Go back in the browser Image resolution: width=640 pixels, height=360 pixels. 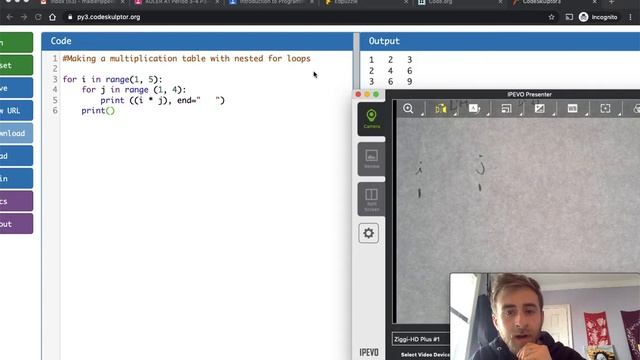pos(9,17)
